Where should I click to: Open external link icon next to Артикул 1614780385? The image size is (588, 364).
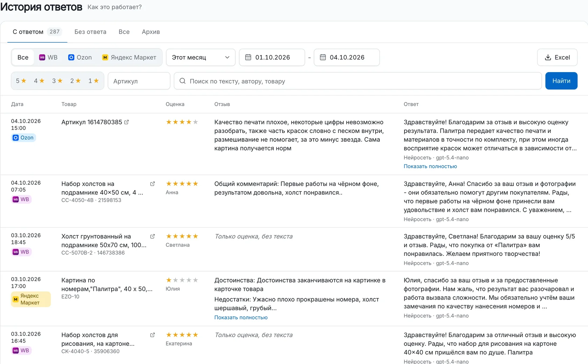coord(126,122)
